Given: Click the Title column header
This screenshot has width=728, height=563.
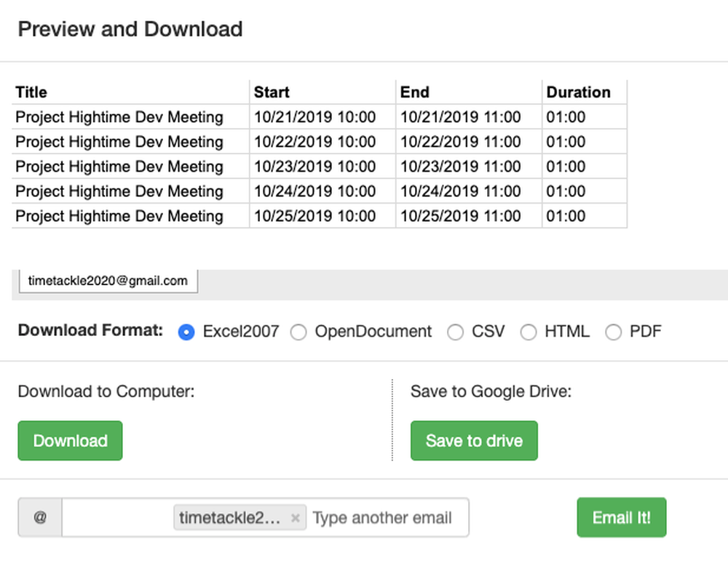Looking at the screenshot, I should click(31, 92).
